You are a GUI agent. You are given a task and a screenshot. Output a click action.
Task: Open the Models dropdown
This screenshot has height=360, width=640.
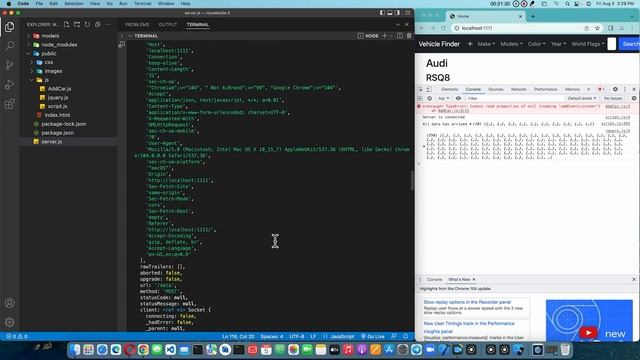pyautogui.click(x=511, y=44)
